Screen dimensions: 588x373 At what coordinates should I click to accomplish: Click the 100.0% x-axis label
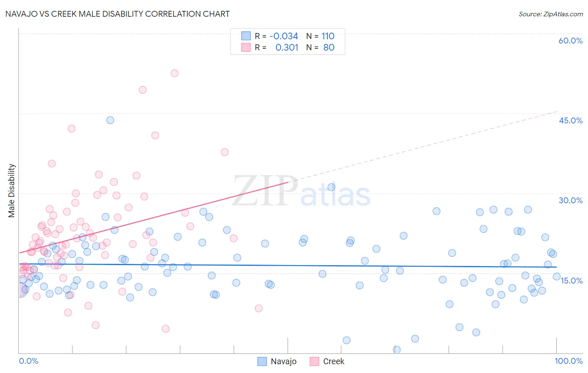click(569, 361)
